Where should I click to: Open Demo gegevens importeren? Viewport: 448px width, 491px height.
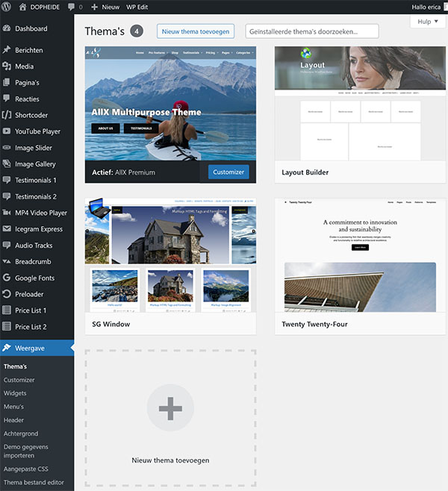pyautogui.click(x=26, y=451)
